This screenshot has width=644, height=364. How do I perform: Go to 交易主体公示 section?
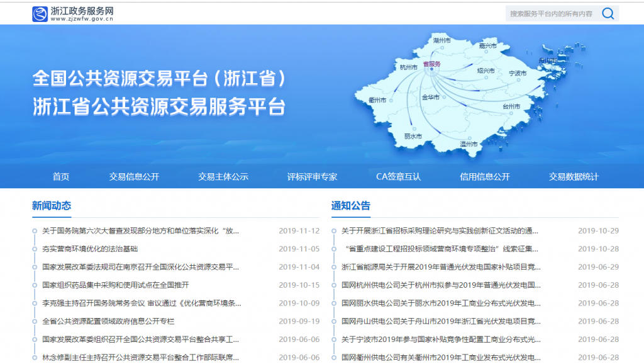(223, 177)
